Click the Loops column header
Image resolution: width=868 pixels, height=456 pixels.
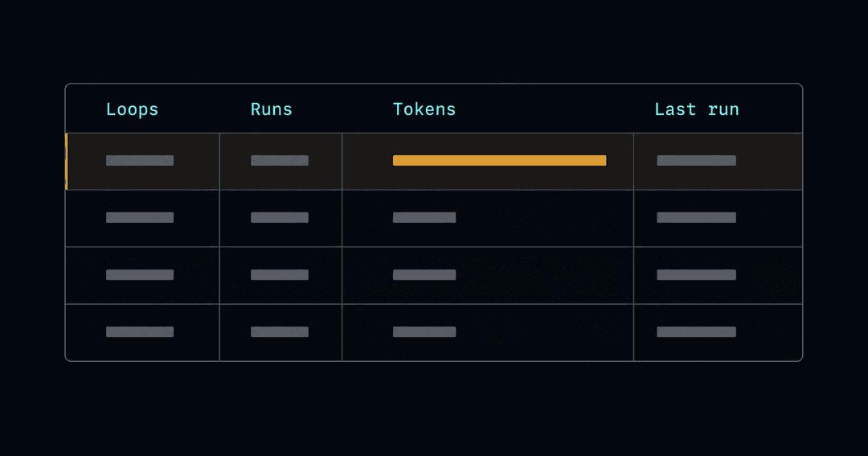click(133, 109)
